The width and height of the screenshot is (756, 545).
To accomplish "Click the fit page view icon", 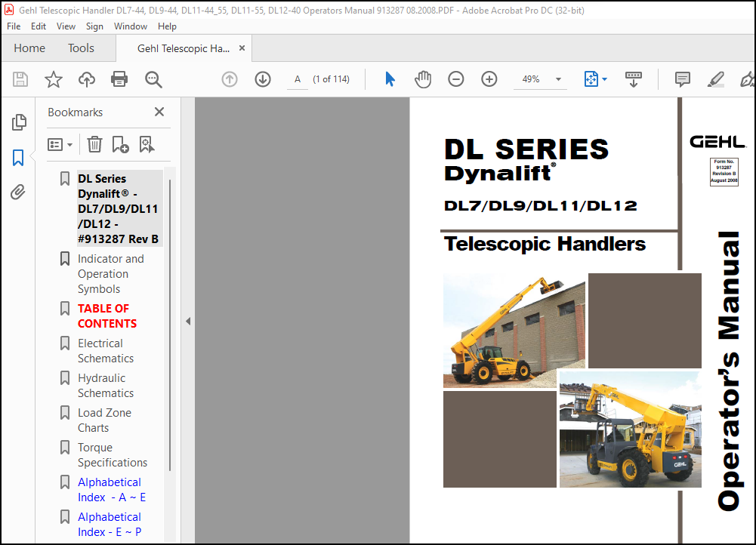I will tap(591, 79).
